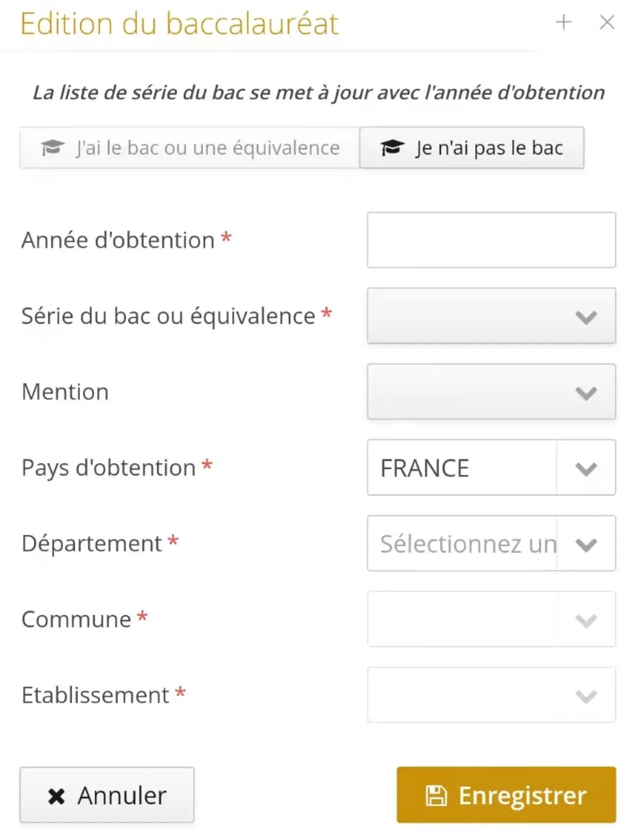Viewport: 635px width, 840px height.
Task: Click the Commune chevron arrow
Action: click(x=586, y=620)
